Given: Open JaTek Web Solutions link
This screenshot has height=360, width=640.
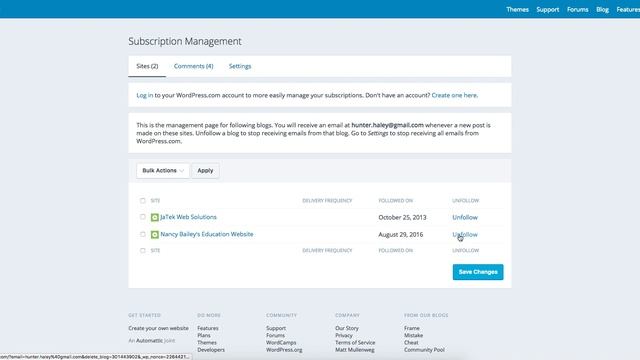Looking at the screenshot, I should pyautogui.click(x=188, y=217).
